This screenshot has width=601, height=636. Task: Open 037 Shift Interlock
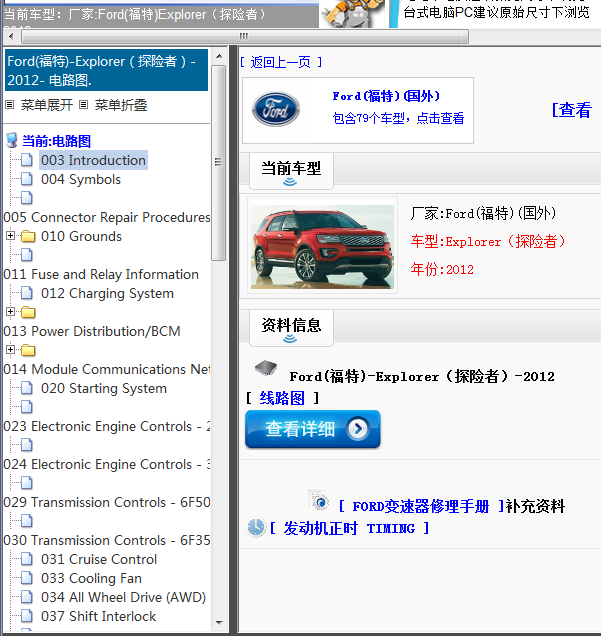click(x=98, y=616)
